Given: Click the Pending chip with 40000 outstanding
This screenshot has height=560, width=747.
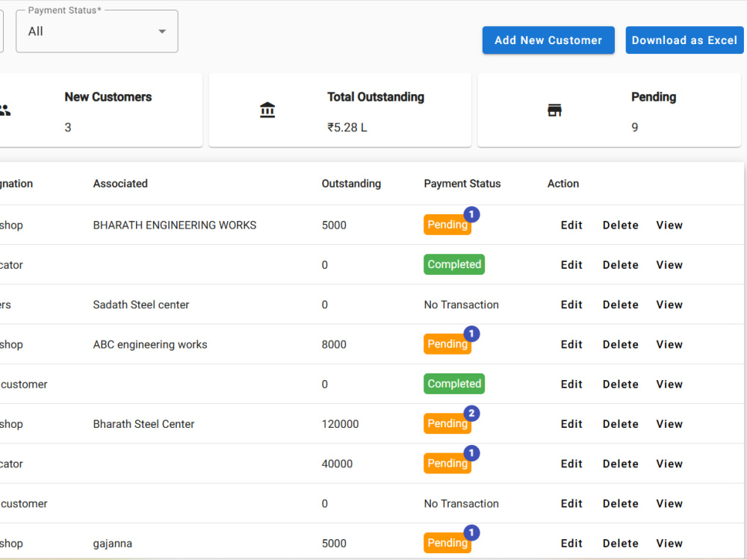Looking at the screenshot, I should [447, 464].
